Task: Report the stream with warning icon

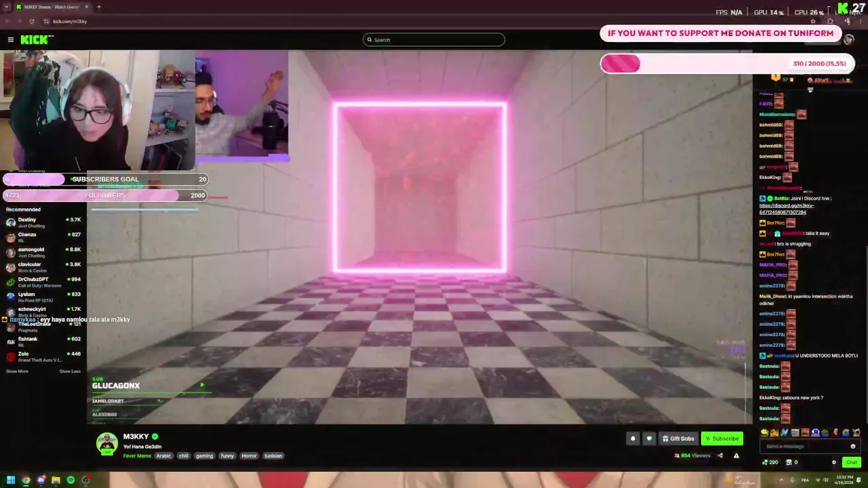Action: [736, 455]
